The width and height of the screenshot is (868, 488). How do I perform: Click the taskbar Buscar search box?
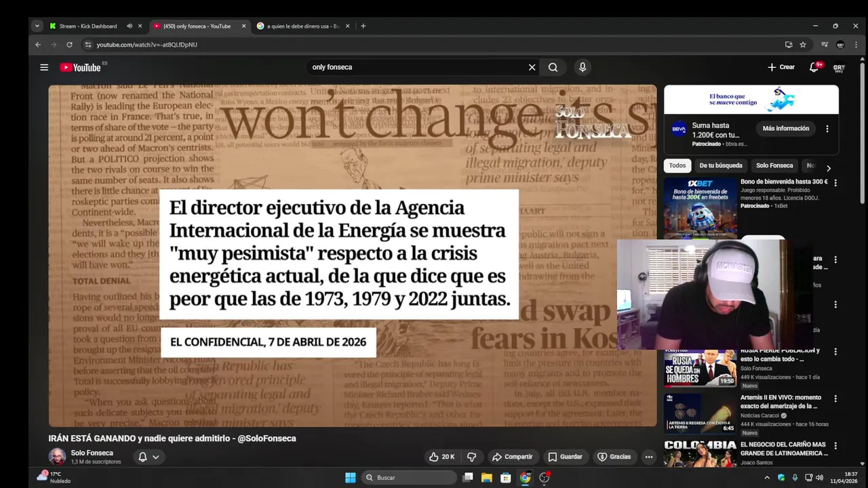click(408, 478)
